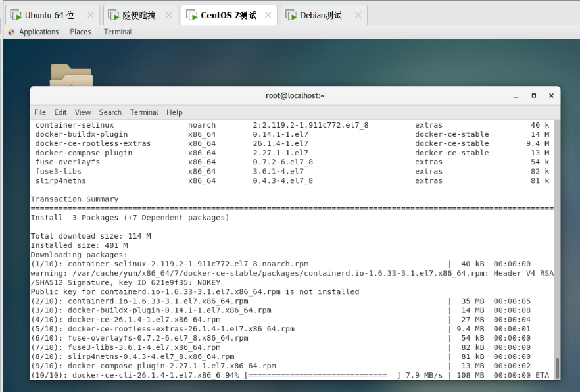This screenshot has width=580, height=392.
Task: Click extras repo in fuse3-libs row
Action: 428,171
